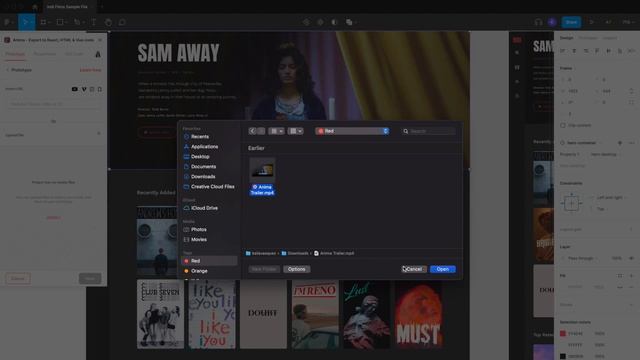Click the align horizontal centers icon
The height and width of the screenshot is (360, 640).
pyautogui.click(x=574, y=51)
